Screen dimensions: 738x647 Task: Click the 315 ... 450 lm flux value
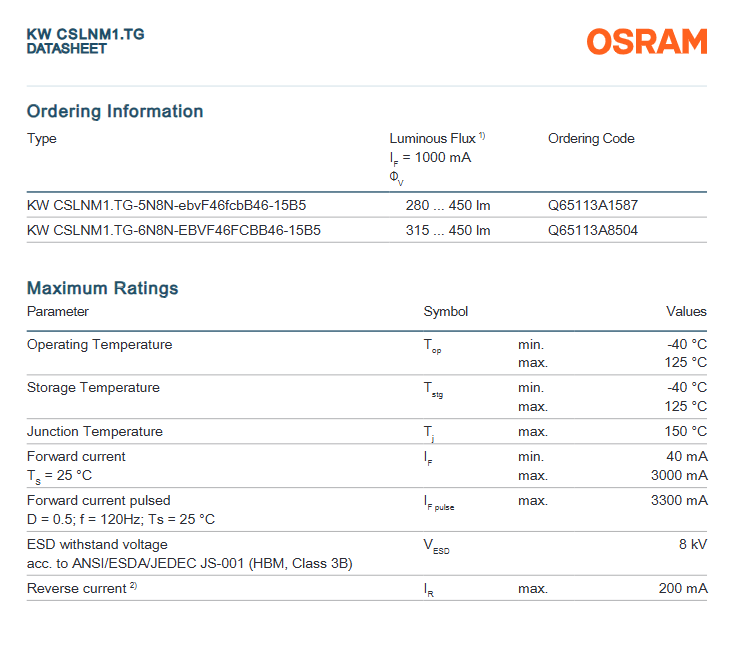447,231
